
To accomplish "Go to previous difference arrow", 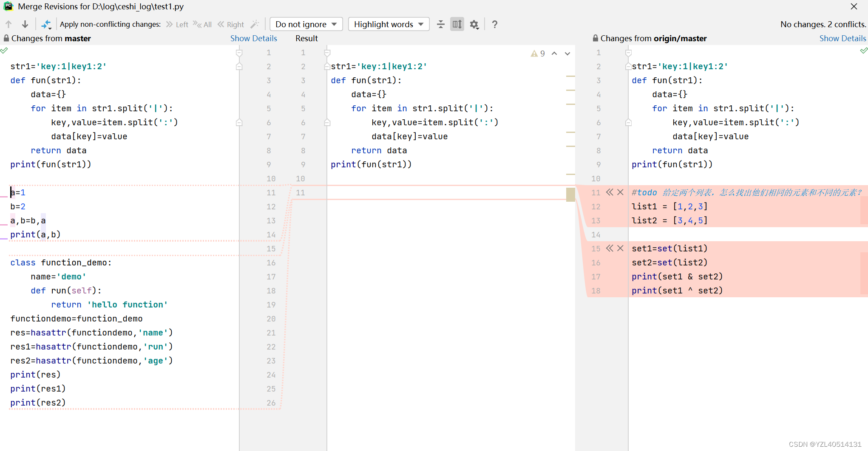I will (9, 24).
